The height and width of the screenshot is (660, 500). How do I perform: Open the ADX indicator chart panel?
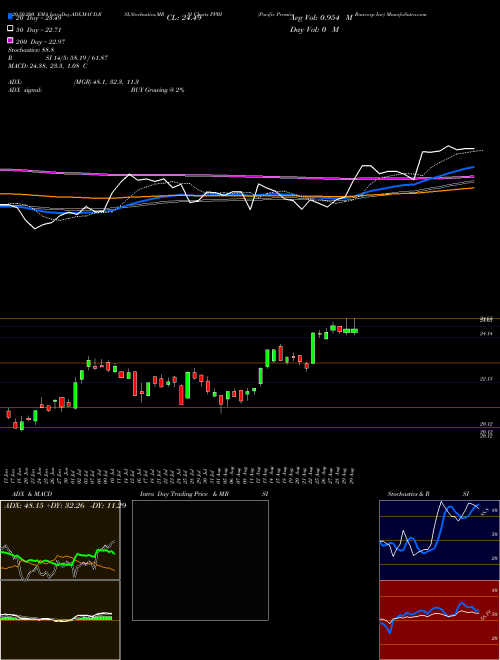pyautogui.click(x=60, y=540)
